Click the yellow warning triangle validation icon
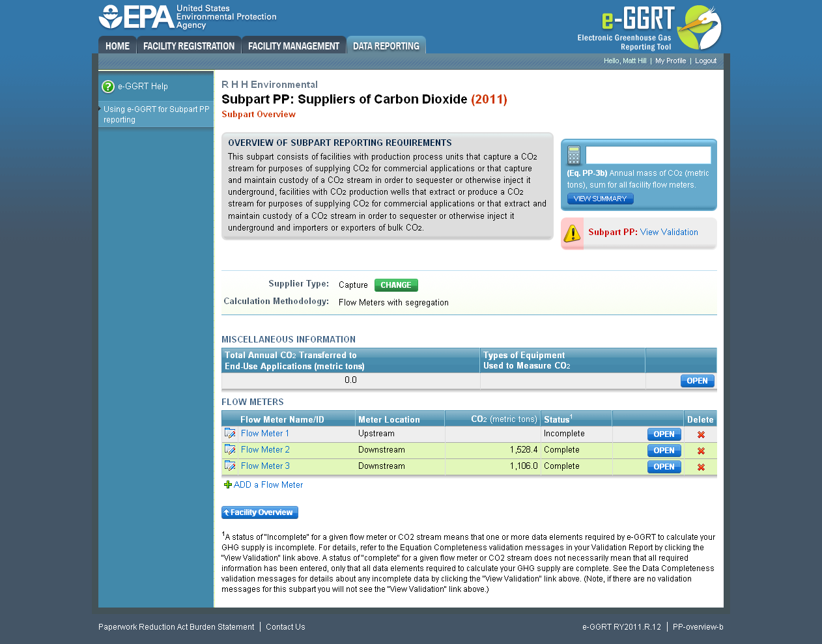822x644 pixels. pyautogui.click(x=572, y=233)
